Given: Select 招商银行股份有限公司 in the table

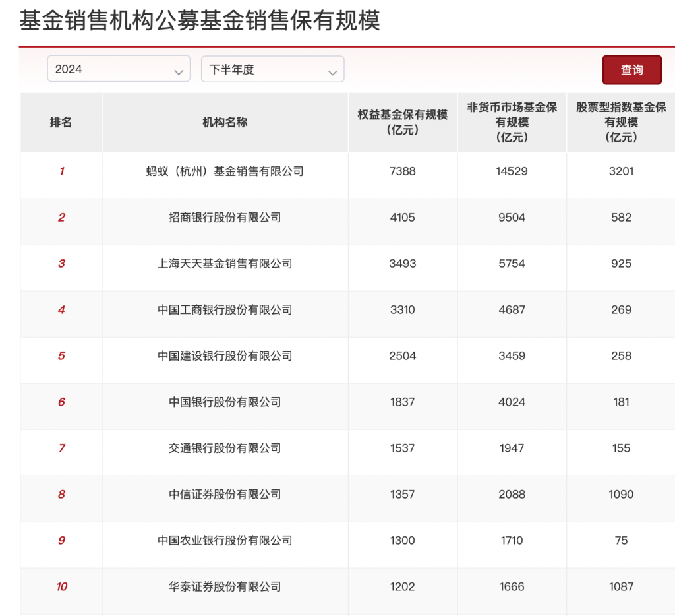Looking at the screenshot, I should (x=225, y=218).
